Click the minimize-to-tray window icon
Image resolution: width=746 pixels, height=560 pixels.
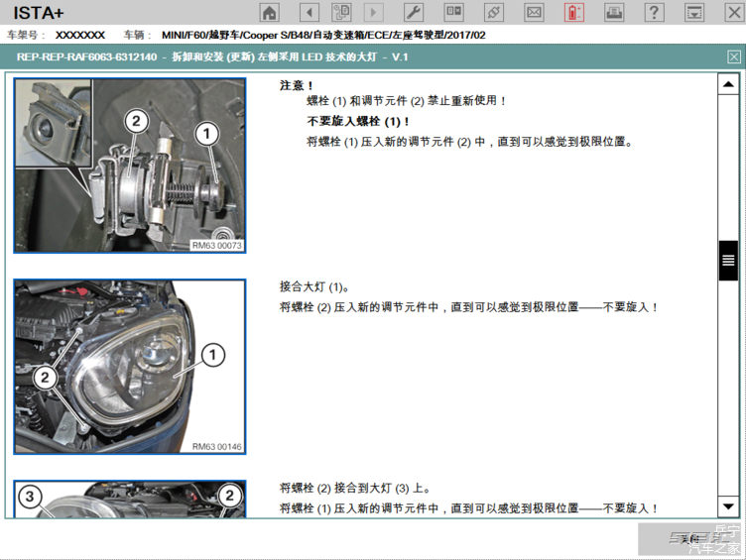(x=694, y=12)
